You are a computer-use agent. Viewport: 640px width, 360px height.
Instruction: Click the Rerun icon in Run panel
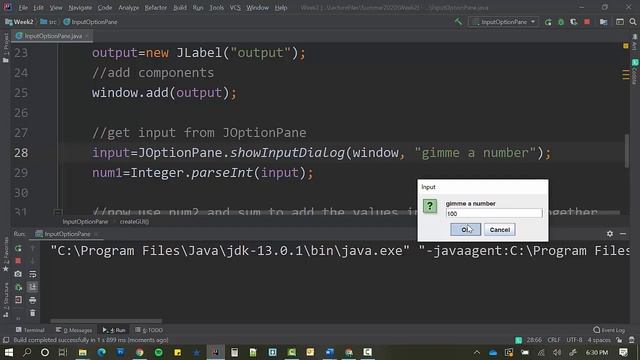[x=18, y=248]
